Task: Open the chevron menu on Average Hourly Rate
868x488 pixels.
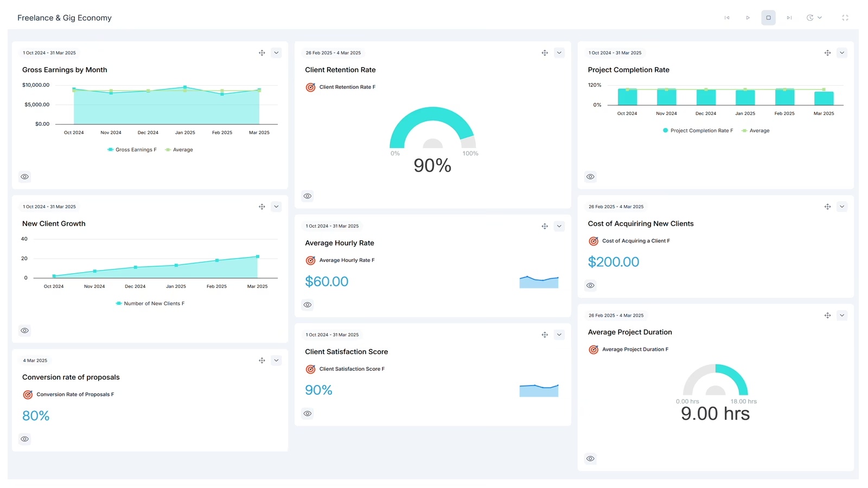Action: [559, 226]
